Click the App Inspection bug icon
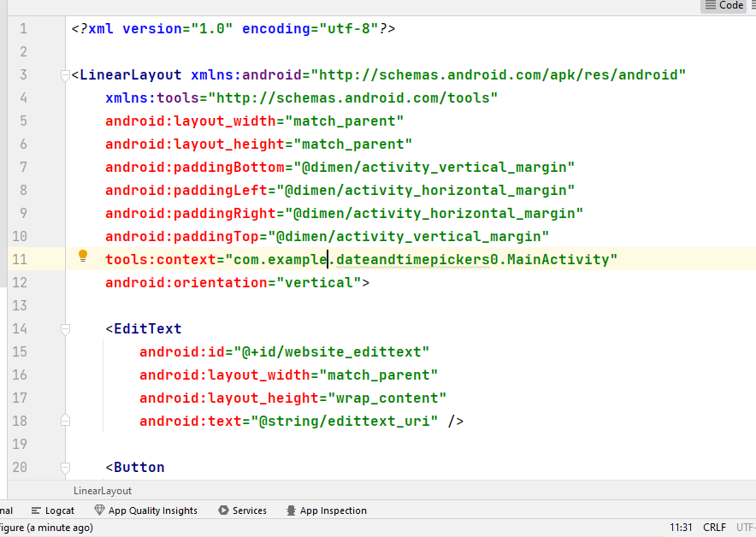Image resolution: width=756 pixels, height=537 pixels. 291,510
